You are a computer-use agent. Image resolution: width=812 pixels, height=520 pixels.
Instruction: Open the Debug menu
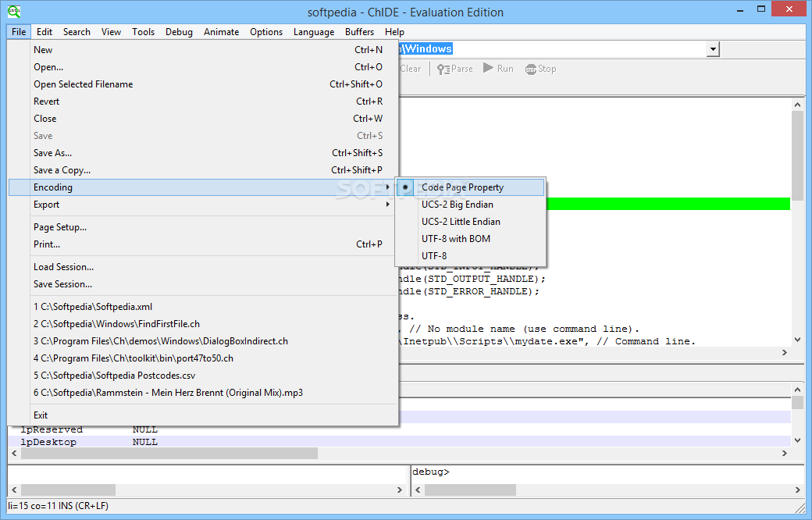(179, 31)
